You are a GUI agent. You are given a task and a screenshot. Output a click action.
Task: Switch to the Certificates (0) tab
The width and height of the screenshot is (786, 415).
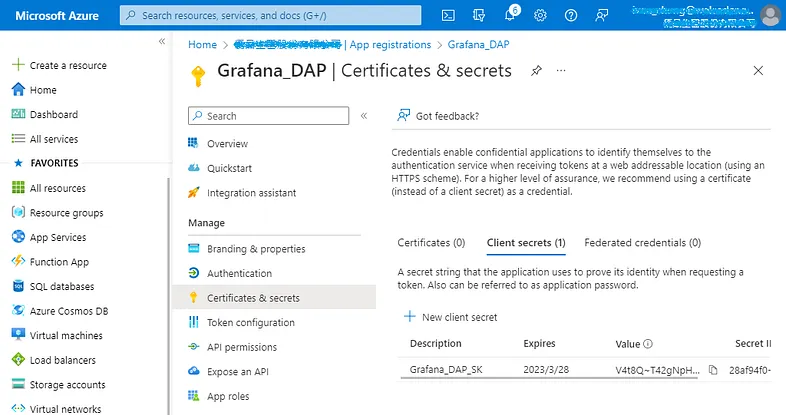tap(431, 243)
